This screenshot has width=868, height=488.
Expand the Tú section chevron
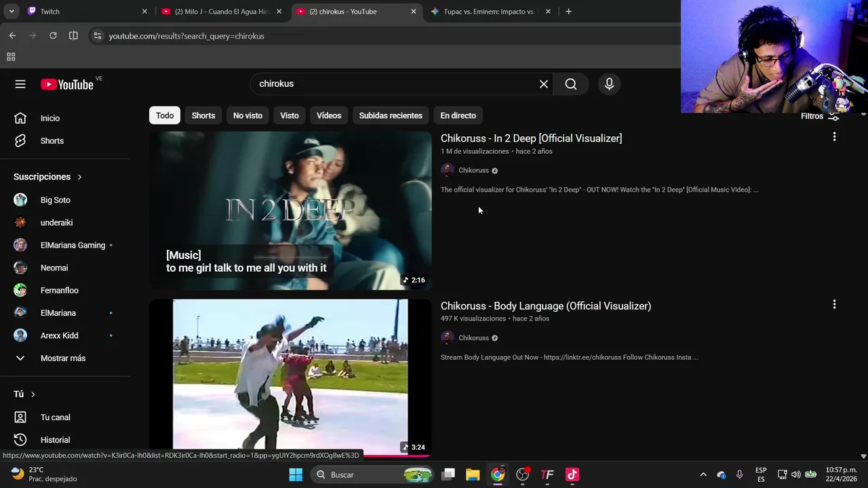tap(33, 394)
